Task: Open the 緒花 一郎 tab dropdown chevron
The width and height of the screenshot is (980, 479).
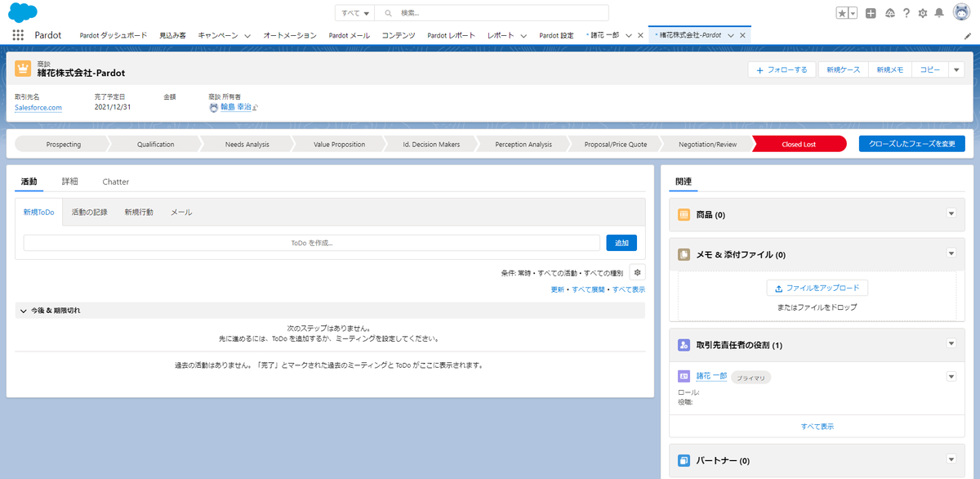Action: tap(628, 36)
